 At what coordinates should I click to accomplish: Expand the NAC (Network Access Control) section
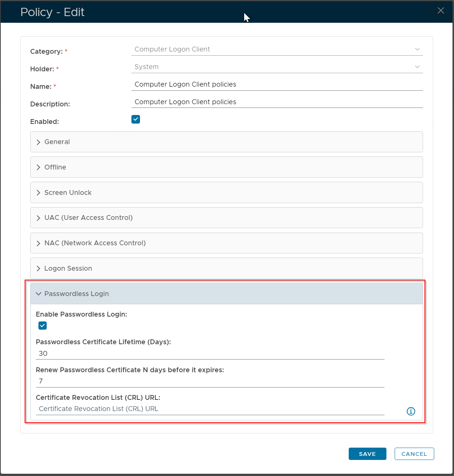tap(226, 243)
